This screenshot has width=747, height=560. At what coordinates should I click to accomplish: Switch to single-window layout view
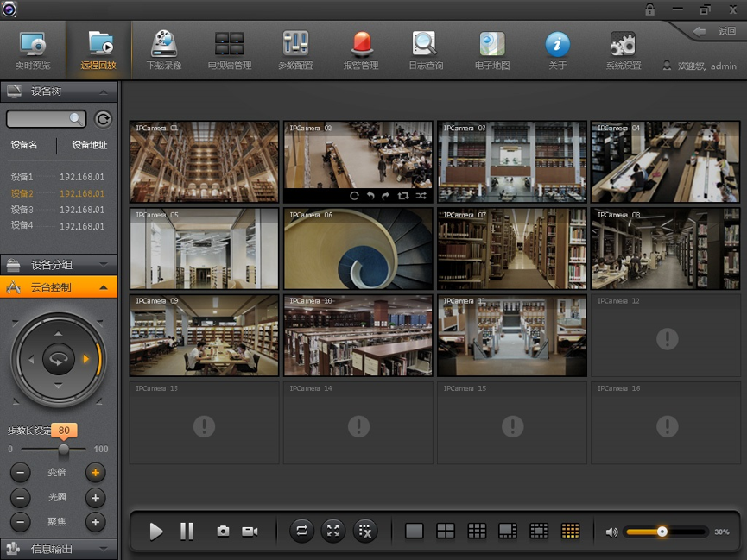tap(415, 532)
